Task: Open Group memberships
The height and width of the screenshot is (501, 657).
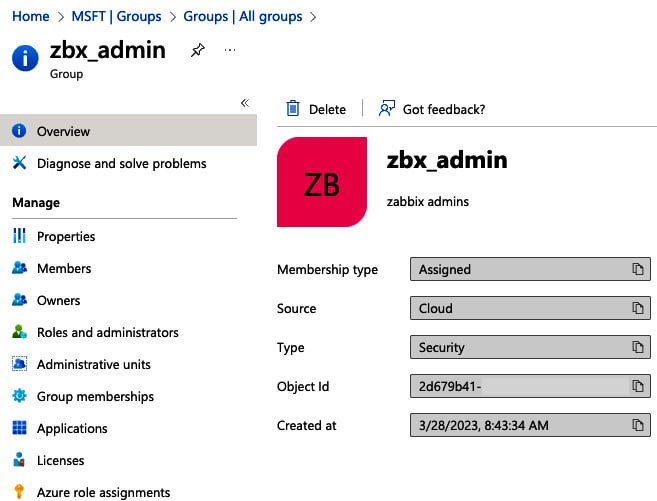Action: point(96,397)
